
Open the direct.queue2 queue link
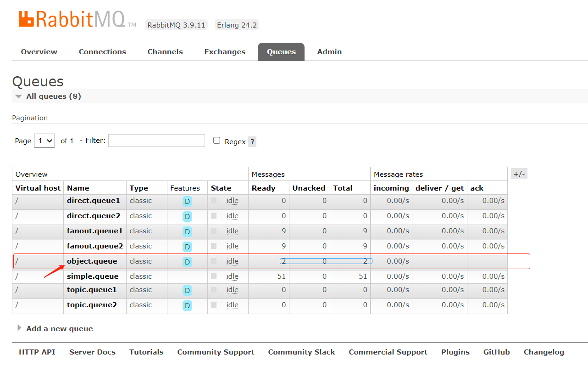click(94, 216)
